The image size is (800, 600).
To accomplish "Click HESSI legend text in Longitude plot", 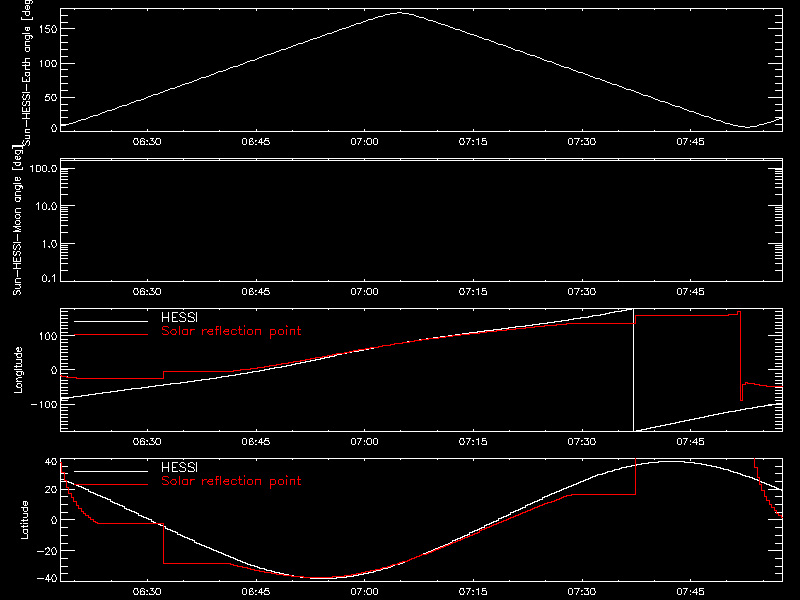I will coord(179,317).
